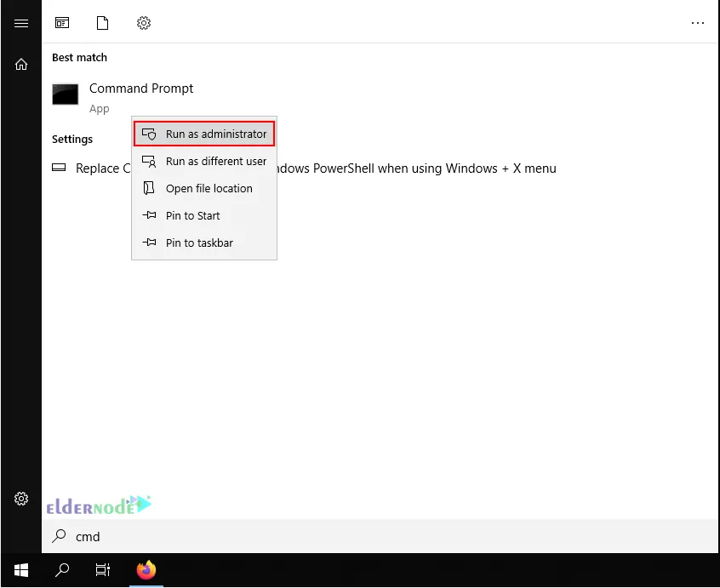Select Pin to Start
The width and height of the screenshot is (720, 588).
pos(204,215)
